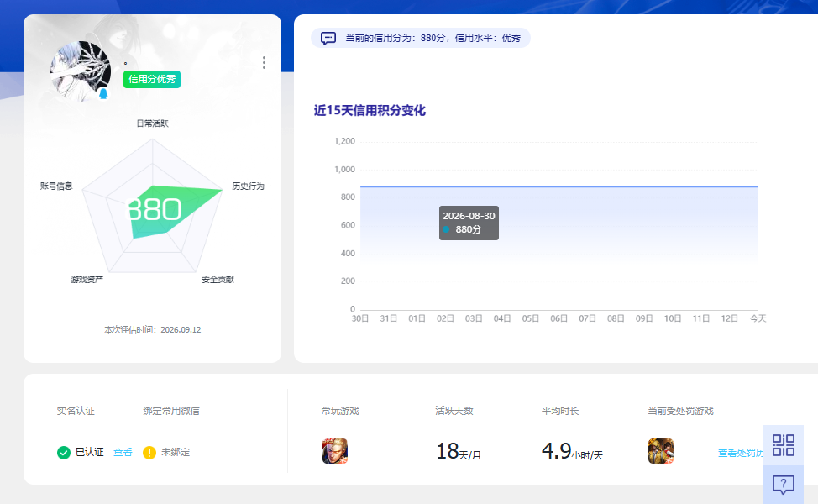Click the 未绑定 status text
Image resolution: width=818 pixels, height=504 pixels.
coord(176,453)
